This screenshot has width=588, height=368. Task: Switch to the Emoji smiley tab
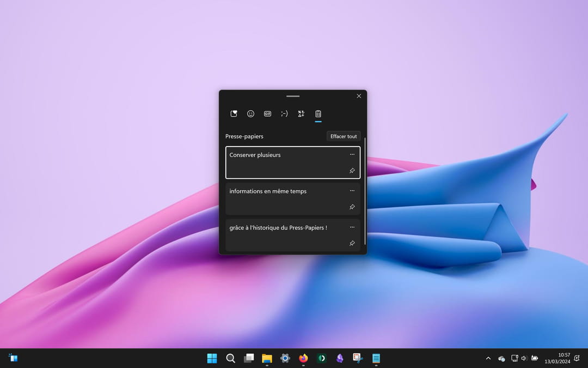(x=250, y=114)
